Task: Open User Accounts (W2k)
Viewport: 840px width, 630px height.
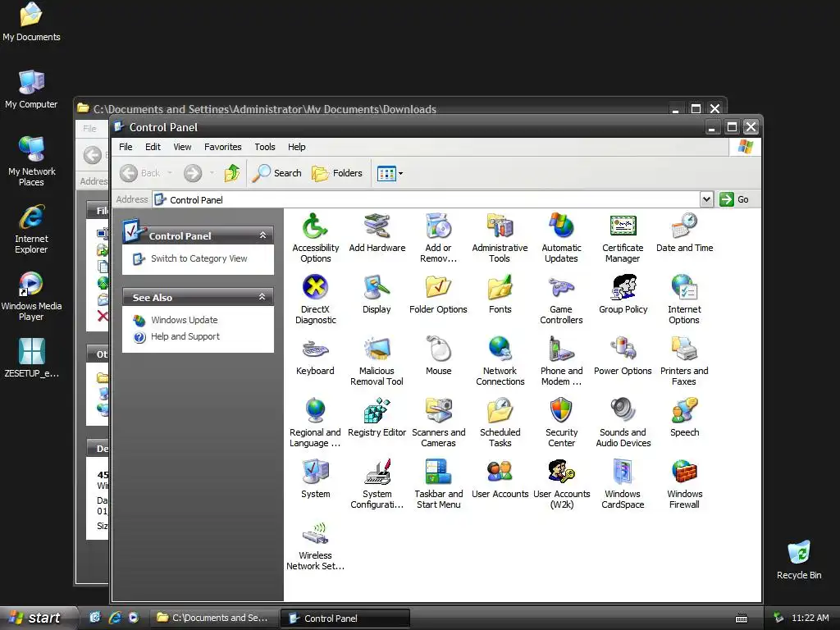Action: point(561,484)
